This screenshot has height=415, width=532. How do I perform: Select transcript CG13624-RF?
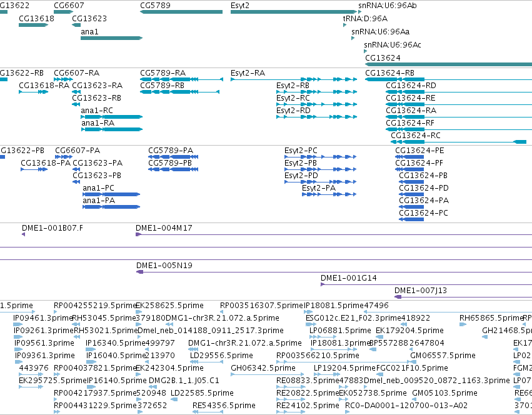410,123
